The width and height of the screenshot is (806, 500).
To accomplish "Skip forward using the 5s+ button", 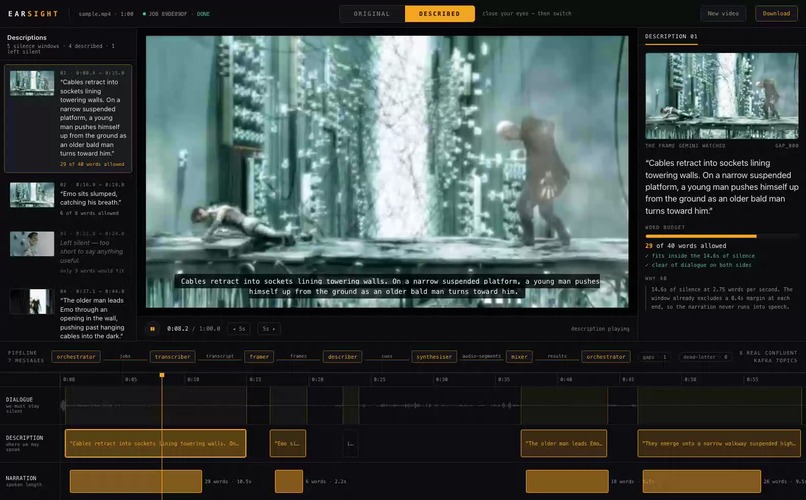I will [x=268, y=328].
